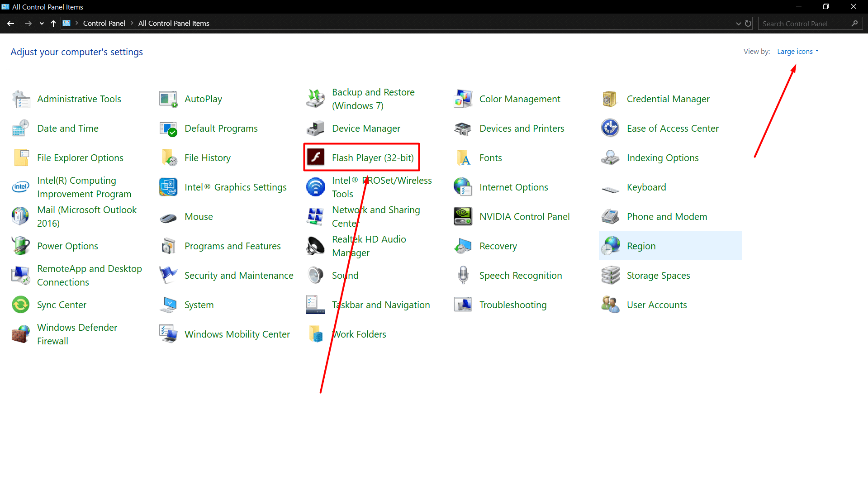Open Backup and Restore (Windows 7)
This screenshot has height=486, width=868.
(x=373, y=99)
